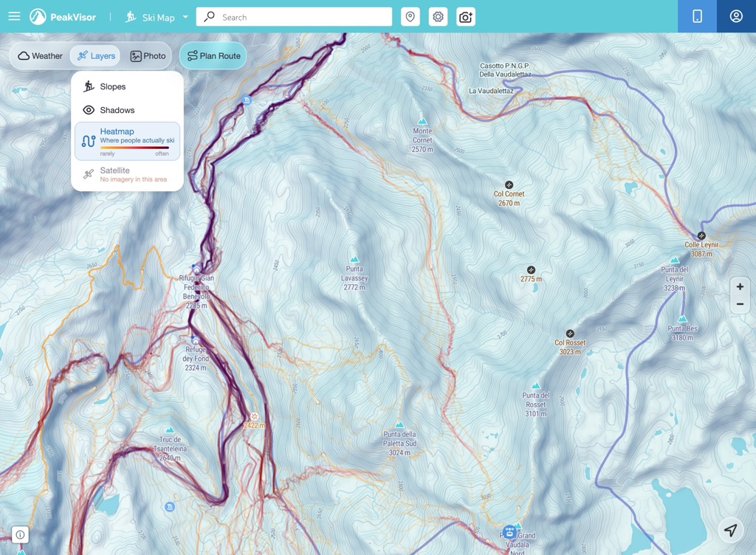
Task: Switch to the Photo tab
Action: tap(148, 56)
